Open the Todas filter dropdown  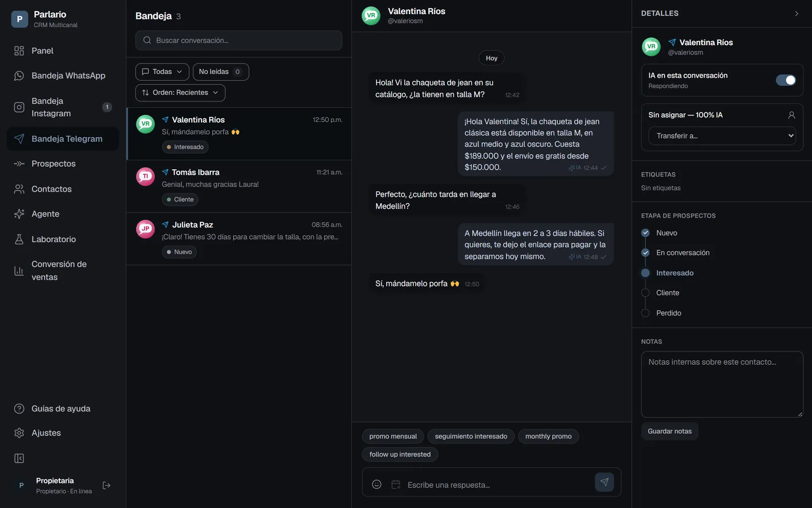[162, 72]
